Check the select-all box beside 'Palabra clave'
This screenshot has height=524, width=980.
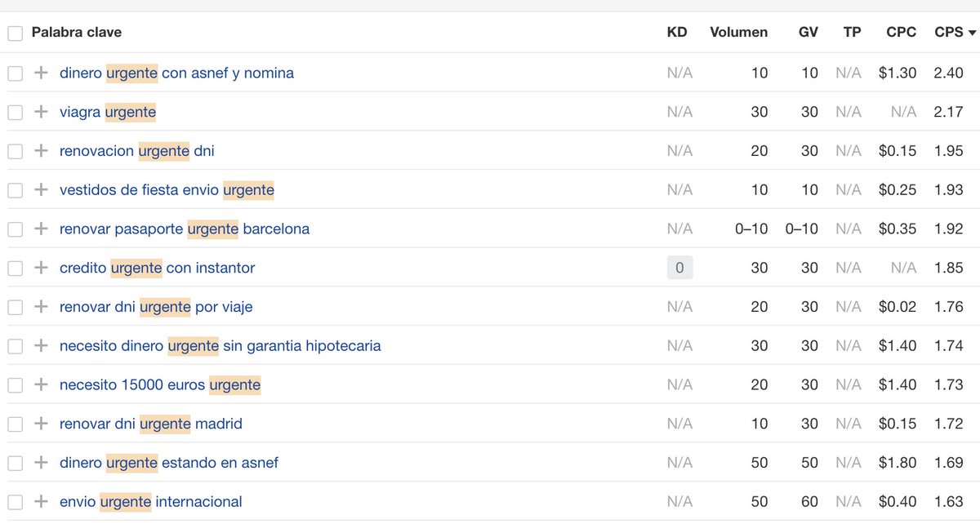tap(15, 33)
